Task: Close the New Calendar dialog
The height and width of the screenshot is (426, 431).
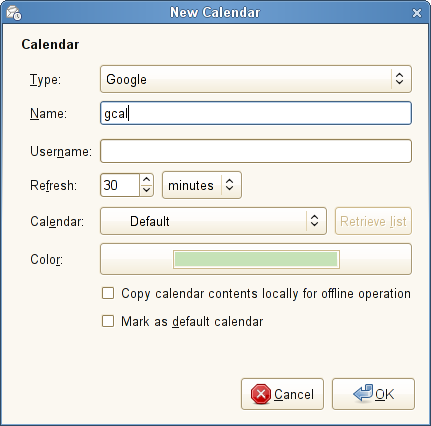Action: 417,13
